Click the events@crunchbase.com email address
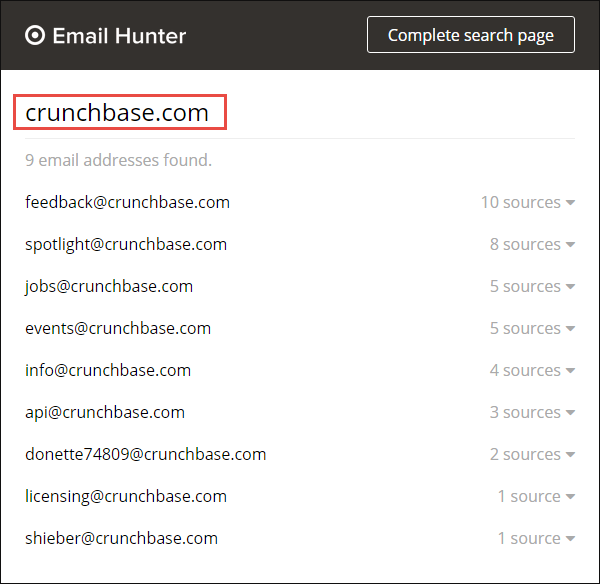Image resolution: width=600 pixels, height=584 pixels. 118,328
